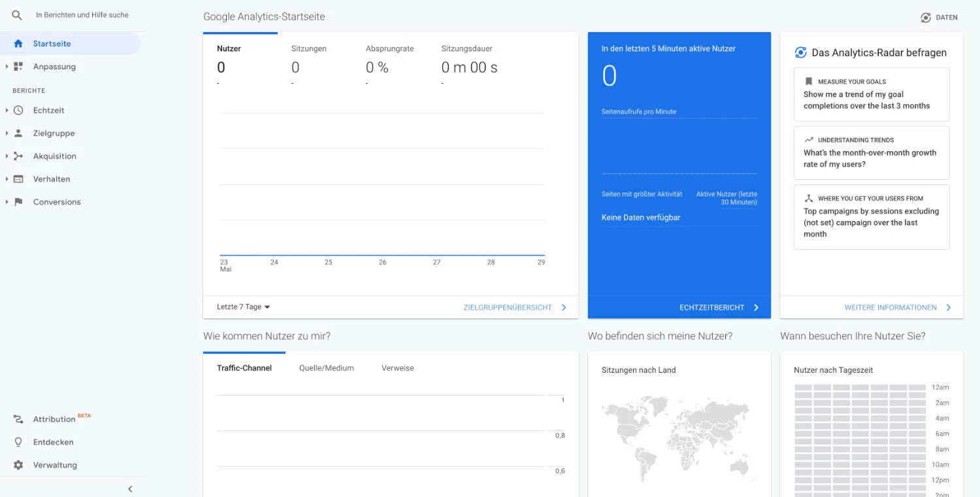Click the Zielgruppe audience icon
This screenshot has width=980, height=497.
18,133
